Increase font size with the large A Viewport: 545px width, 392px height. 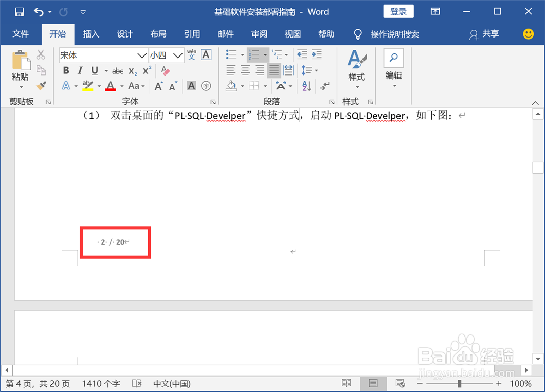[x=158, y=86]
